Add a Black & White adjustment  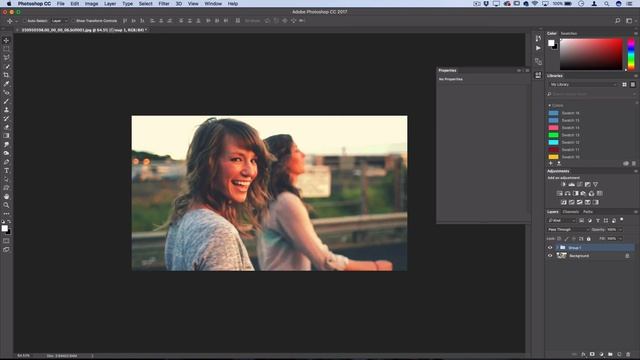click(x=576, y=193)
